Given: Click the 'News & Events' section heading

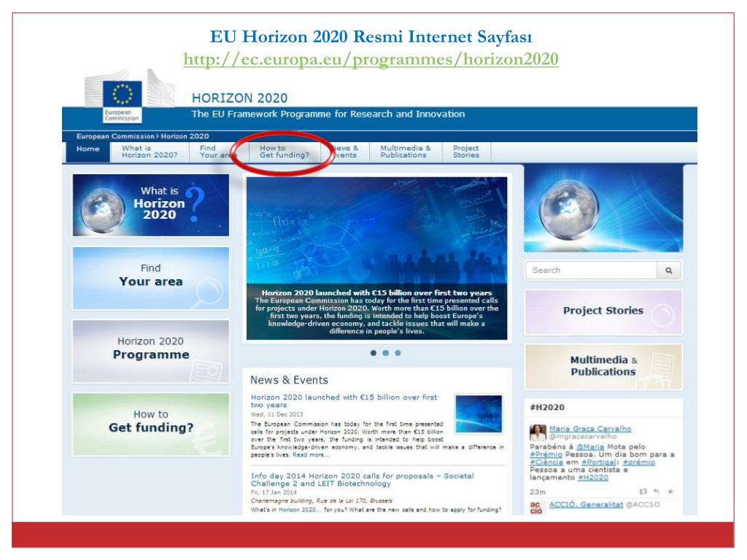Looking at the screenshot, I should [289, 380].
